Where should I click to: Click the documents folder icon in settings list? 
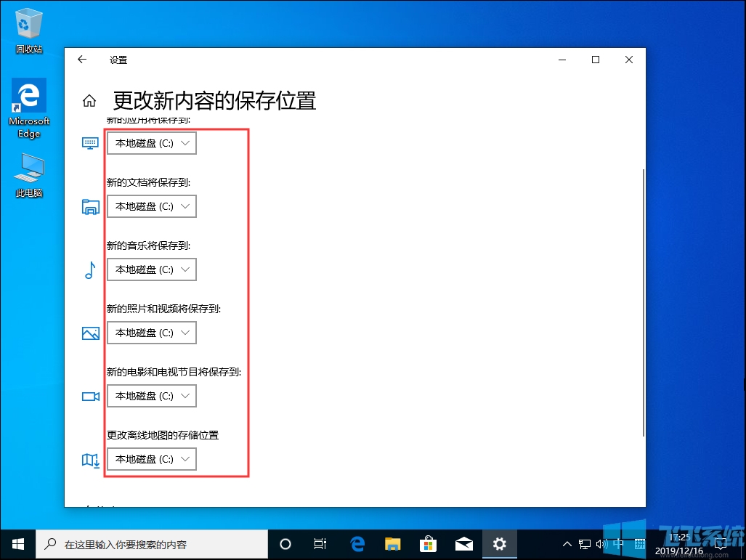click(x=90, y=206)
